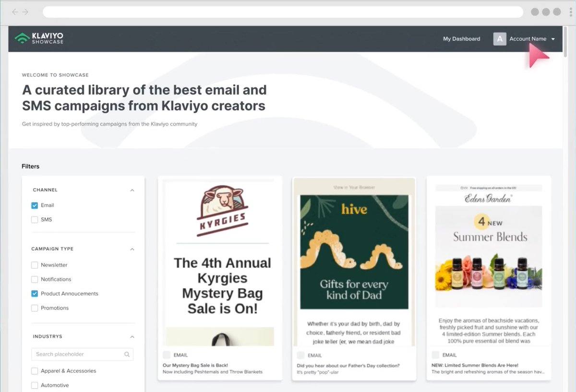The height and width of the screenshot is (392, 576).
Task: Uncheck Product Annoucements filter
Action: point(35,294)
